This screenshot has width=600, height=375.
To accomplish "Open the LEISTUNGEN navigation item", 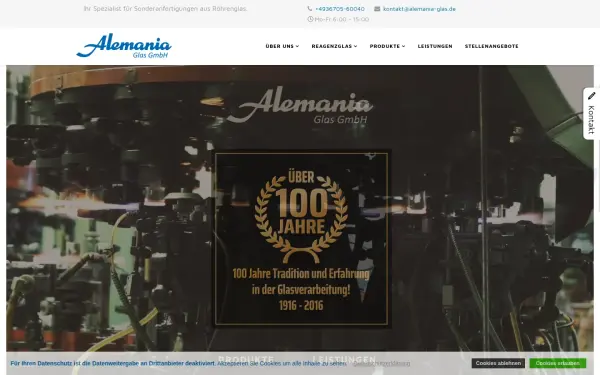I will point(435,46).
